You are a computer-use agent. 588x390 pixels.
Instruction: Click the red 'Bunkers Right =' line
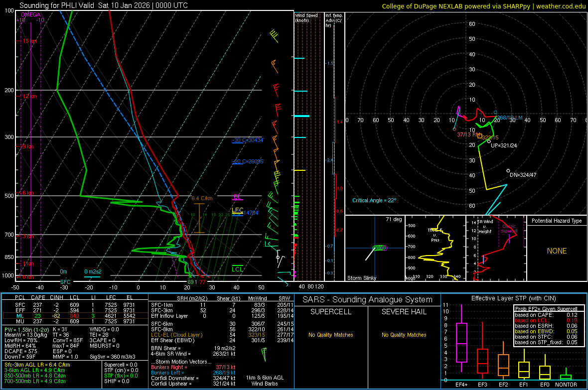[193, 368]
